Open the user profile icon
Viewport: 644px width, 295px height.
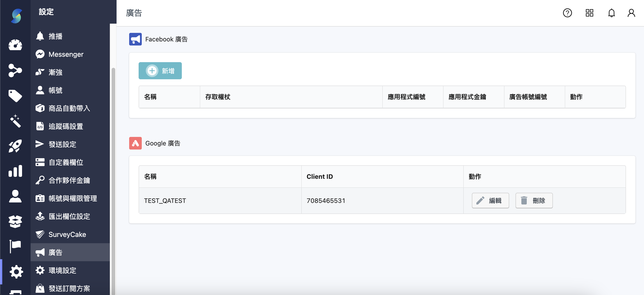click(x=631, y=13)
